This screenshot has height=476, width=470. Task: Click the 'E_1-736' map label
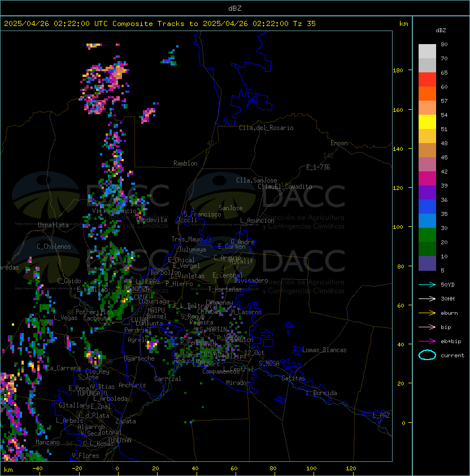click(x=318, y=167)
